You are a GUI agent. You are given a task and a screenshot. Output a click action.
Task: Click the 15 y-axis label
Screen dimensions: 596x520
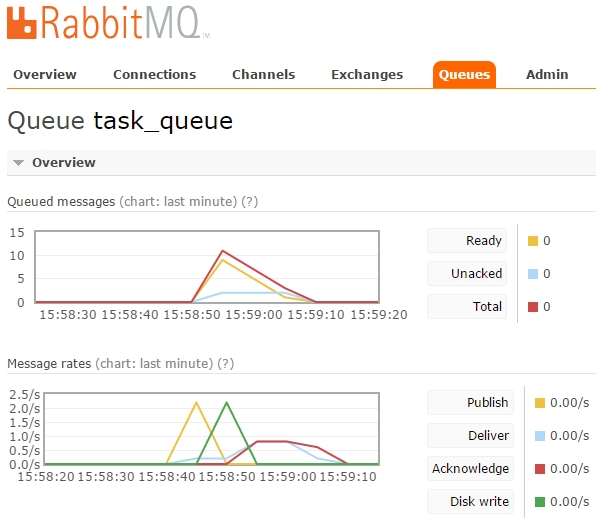[x=17, y=233]
